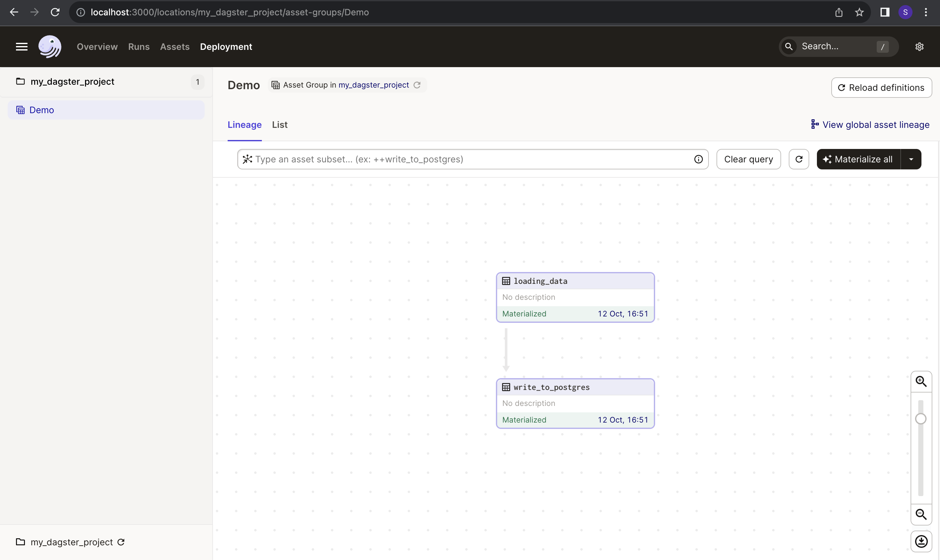Open the navigation menu via hamburger icon
The width and height of the screenshot is (940, 560).
click(21, 46)
